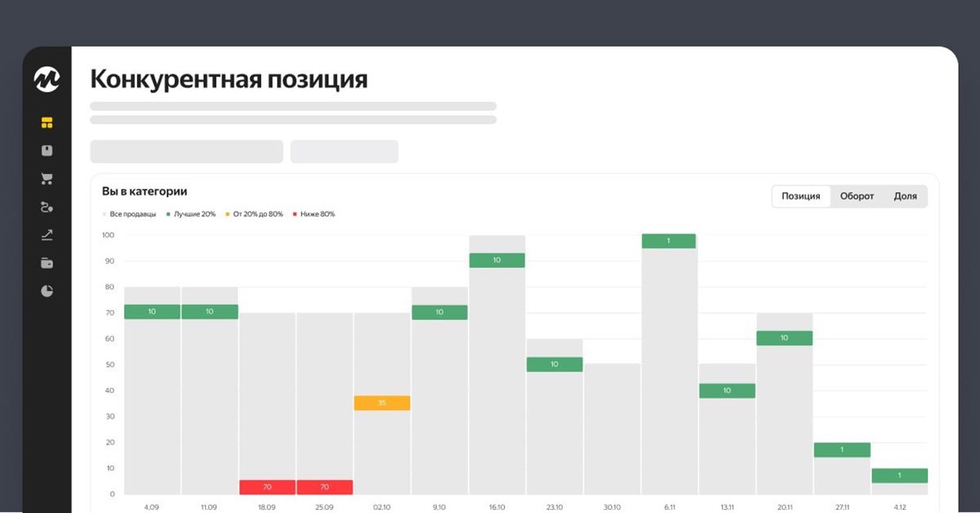Open the promotion growth arrow icon

pyautogui.click(x=47, y=235)
